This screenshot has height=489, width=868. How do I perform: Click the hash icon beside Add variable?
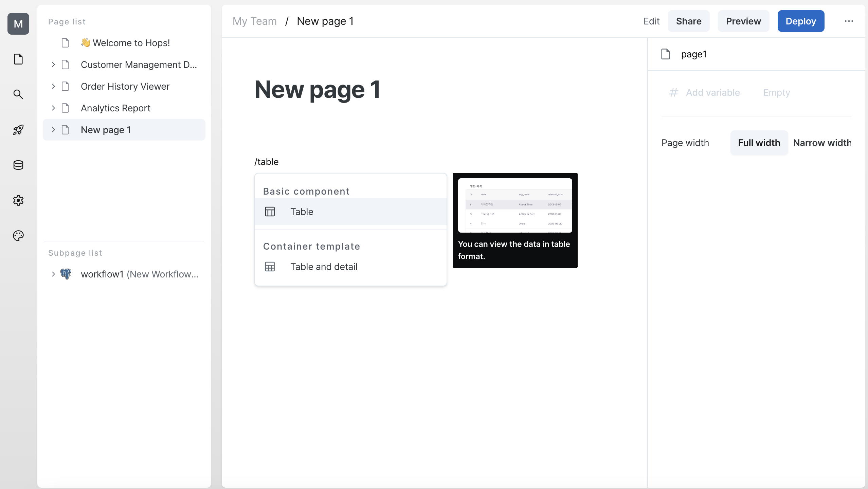pyautogui.click(x=674, y=92)
